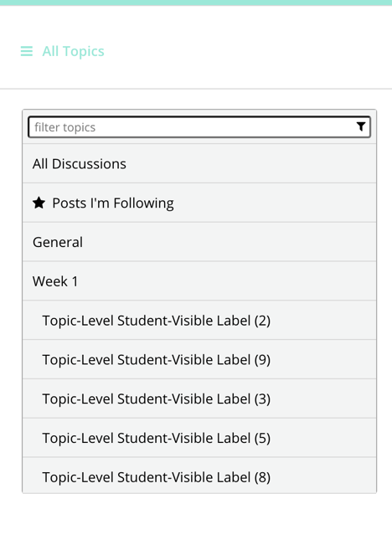The image size is (392, 540).
Task: Collapse topic list via All Topics heading text
Action: (73, 51)
